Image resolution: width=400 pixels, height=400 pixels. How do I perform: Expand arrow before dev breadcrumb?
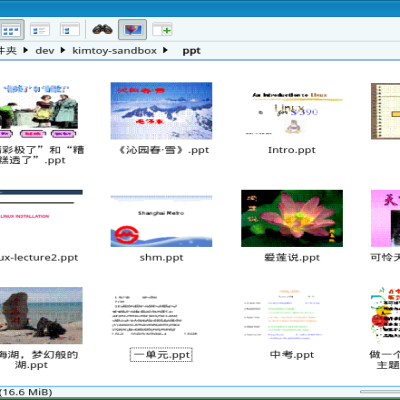pyautogui.click(x=26, y=50)
